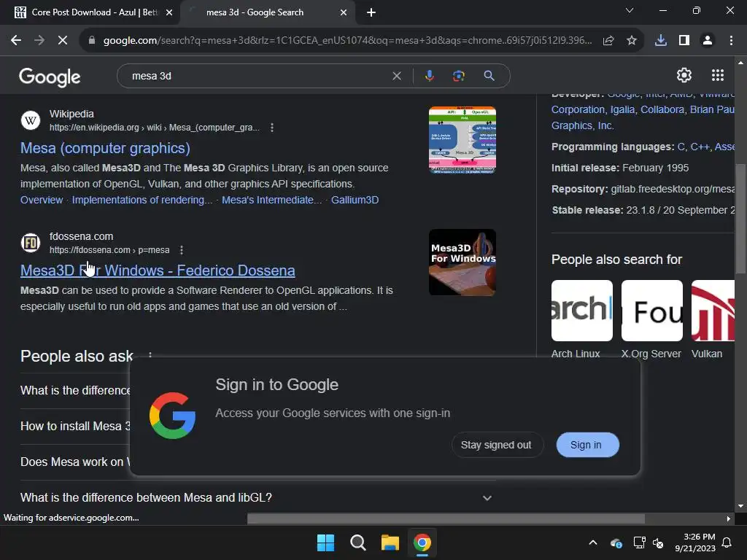
Task: Click the browser back arrow
Action: pyautogui.click(x=16, y=41)
